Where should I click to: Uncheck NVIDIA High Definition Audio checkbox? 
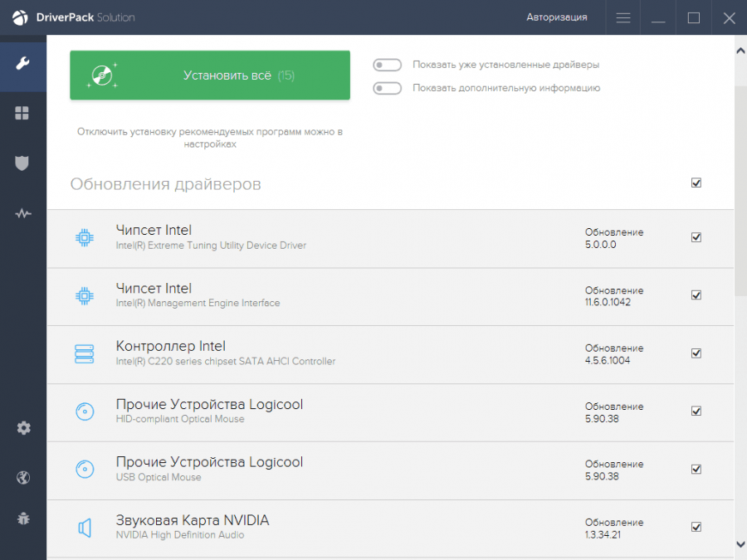click(x=696, y=527)
